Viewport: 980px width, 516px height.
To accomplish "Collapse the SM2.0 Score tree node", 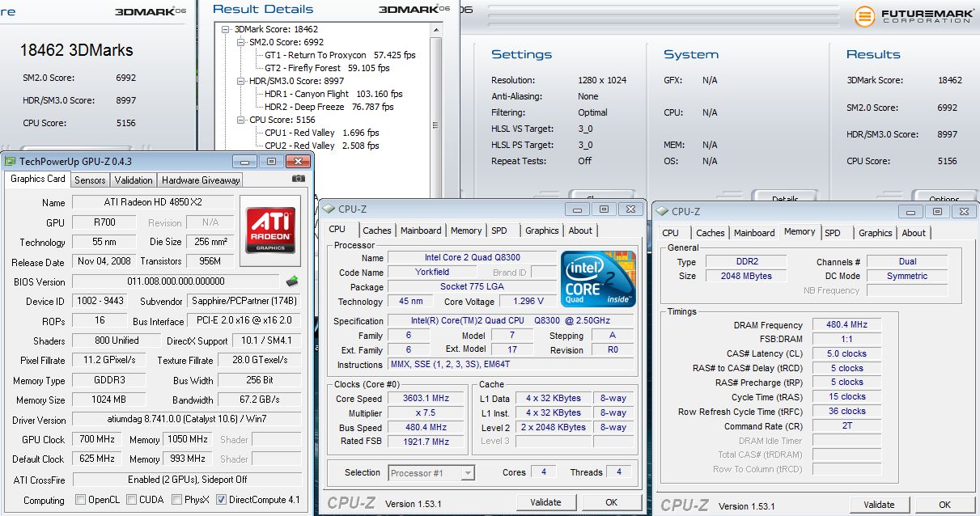I will click(x=240, y=42).
